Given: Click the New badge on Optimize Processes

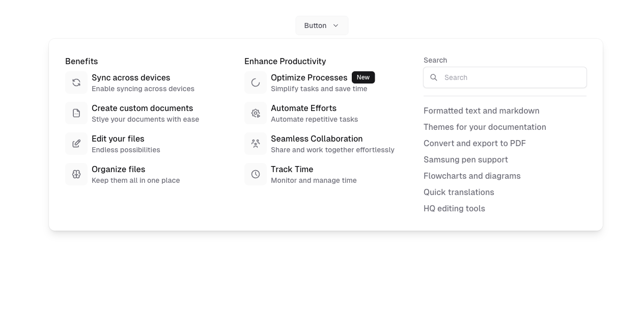Looking at the screenshot, I should 363,77.
